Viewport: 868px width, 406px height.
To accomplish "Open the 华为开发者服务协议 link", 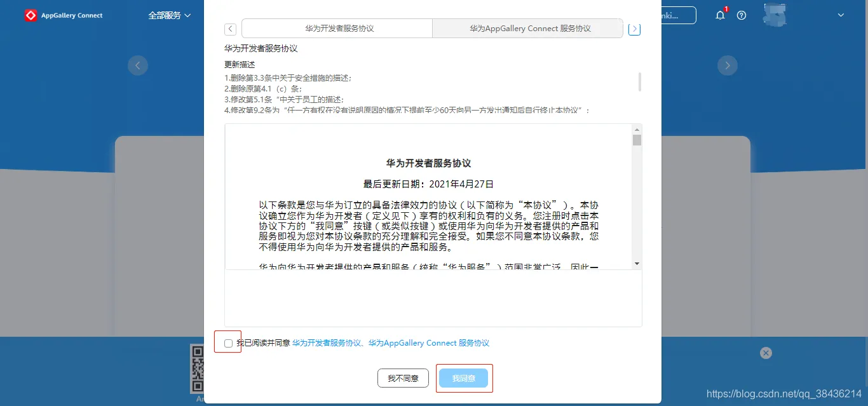I will [x=327, y=343].
